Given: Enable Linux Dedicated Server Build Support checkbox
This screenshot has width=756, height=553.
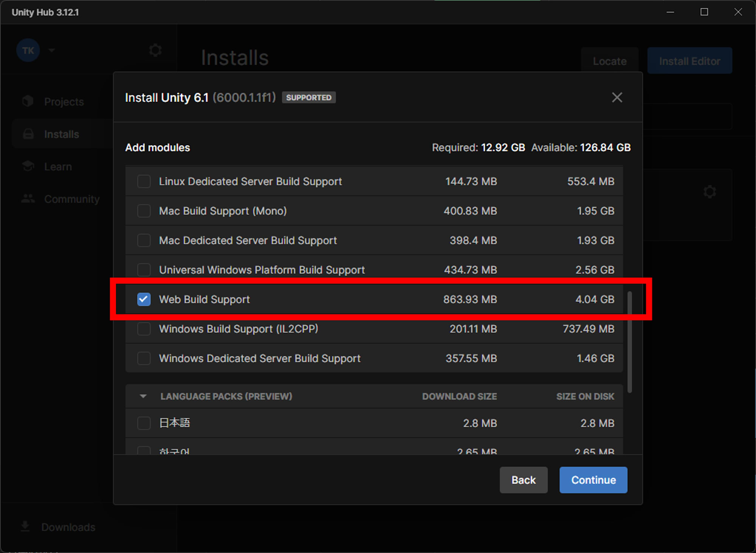Looking at the screenshot, I should coord(144,181).
